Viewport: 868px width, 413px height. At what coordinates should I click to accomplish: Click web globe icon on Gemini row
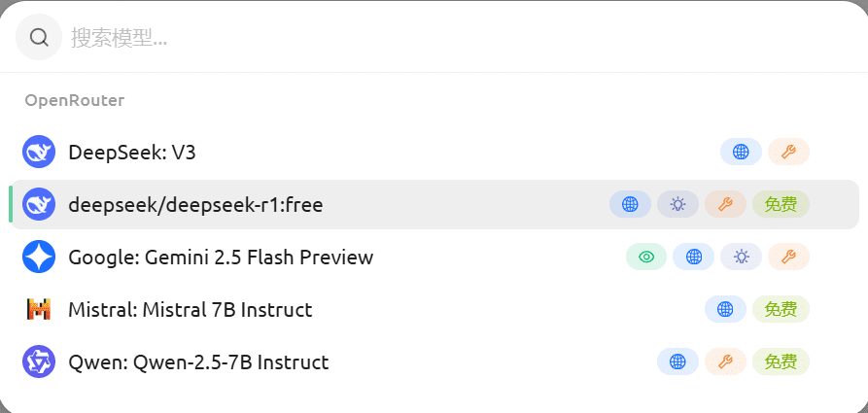point(693,257)
